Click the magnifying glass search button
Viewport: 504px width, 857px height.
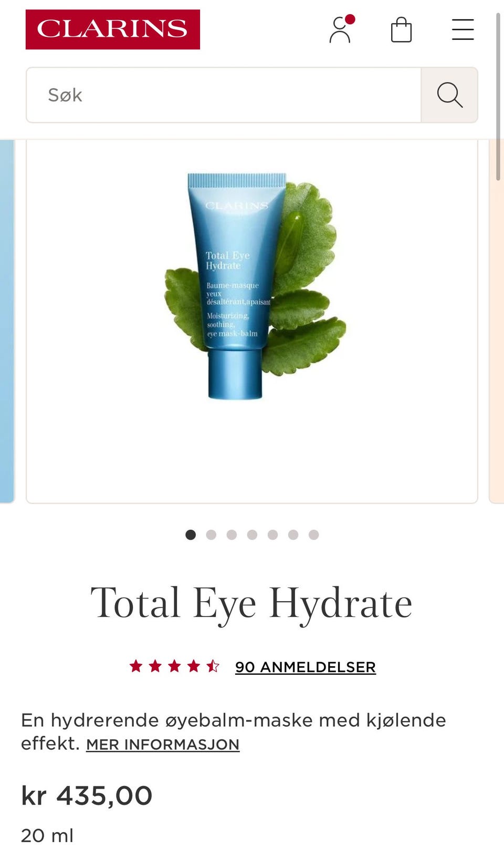point(449,95)
